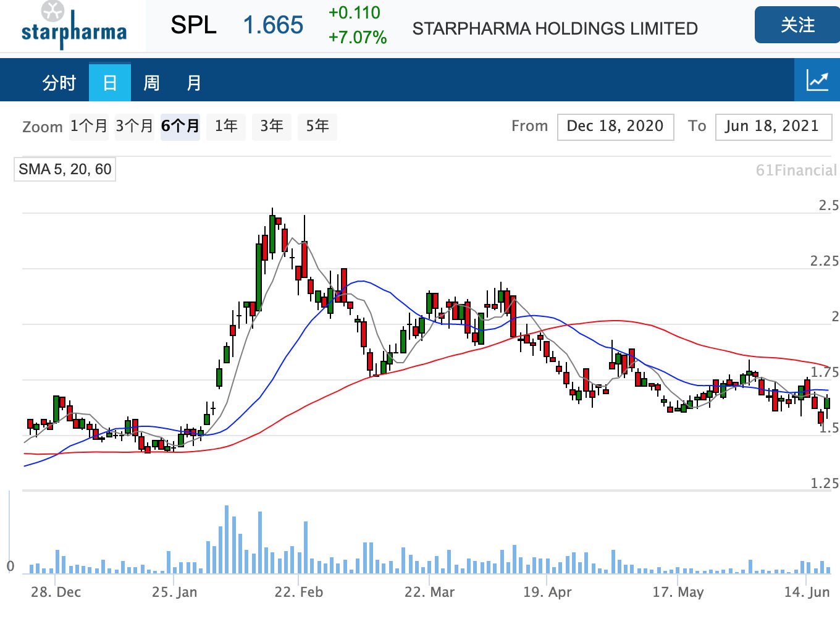Click the 2.25 price axis label
This screenshot has width=840, height=624.
[825, 261]
